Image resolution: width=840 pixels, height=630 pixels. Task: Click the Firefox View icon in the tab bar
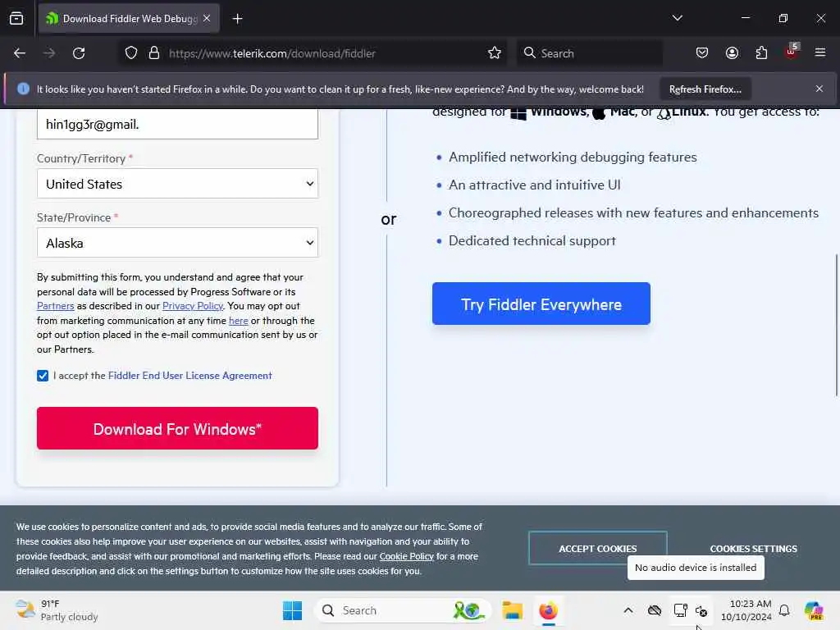(x=16, y=19)
